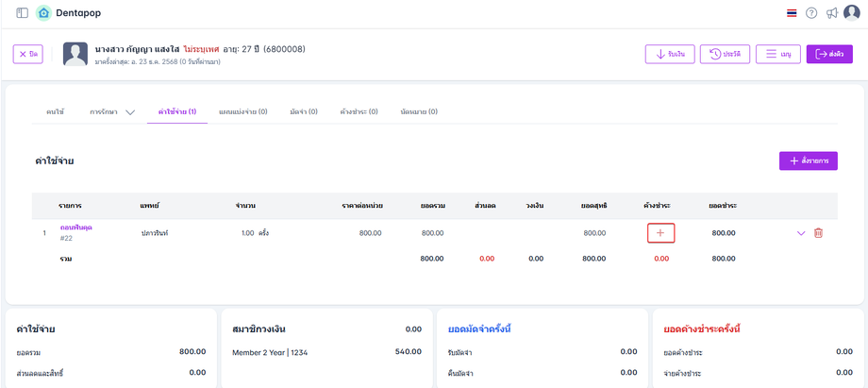Screen dimensions: 868x388
Task: Open the เมนู dropdown button
Action: pyautogui.click(x=777, y=54)
